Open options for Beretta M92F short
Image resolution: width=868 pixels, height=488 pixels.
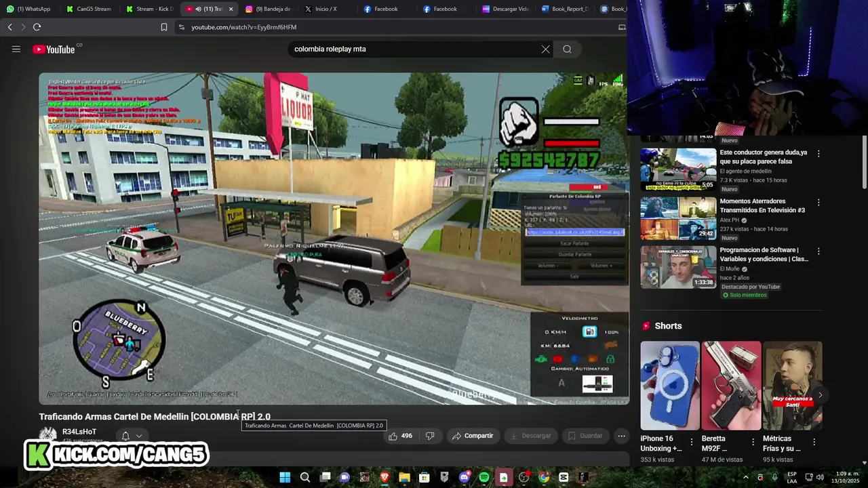coord(753,442)
